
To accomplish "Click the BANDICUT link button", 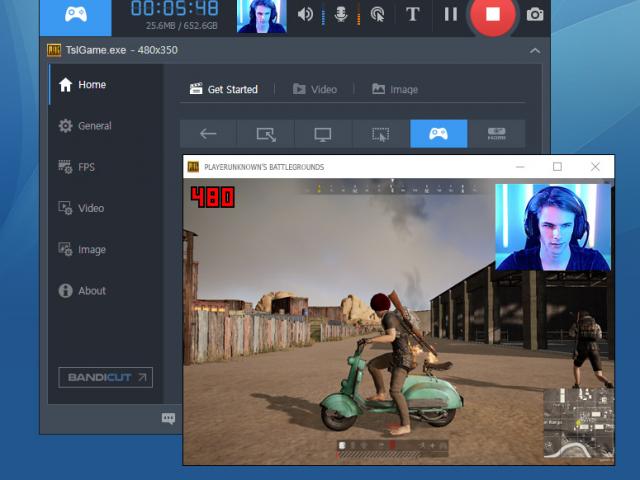I will [x=105, y=377].
